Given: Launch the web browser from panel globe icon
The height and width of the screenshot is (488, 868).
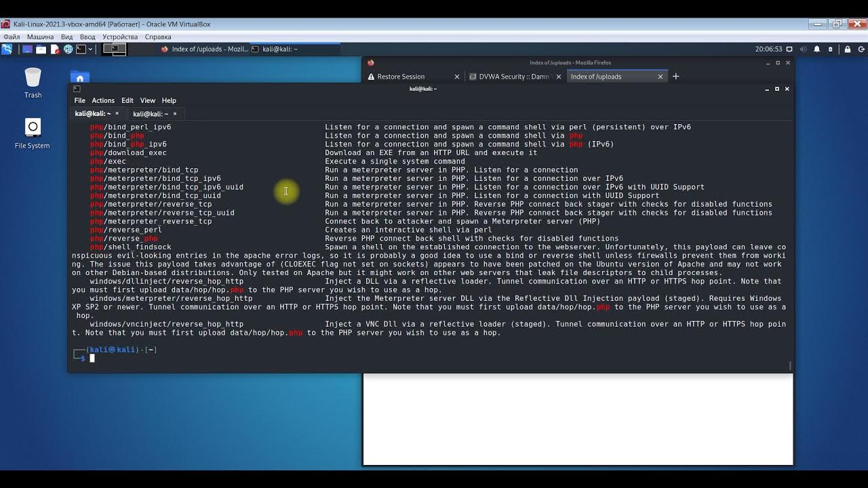Looking at the screenshot, I should point(68,49).
